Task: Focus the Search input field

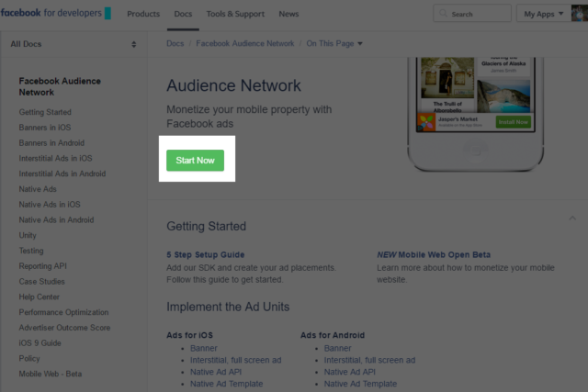Action: tap(472, 14)
